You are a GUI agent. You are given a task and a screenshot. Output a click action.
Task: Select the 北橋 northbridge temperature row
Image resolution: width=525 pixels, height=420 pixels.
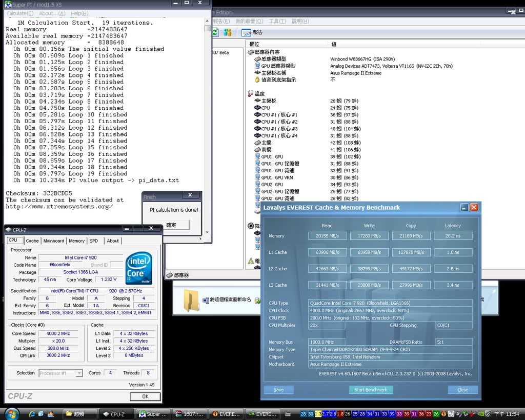point(307,143)
